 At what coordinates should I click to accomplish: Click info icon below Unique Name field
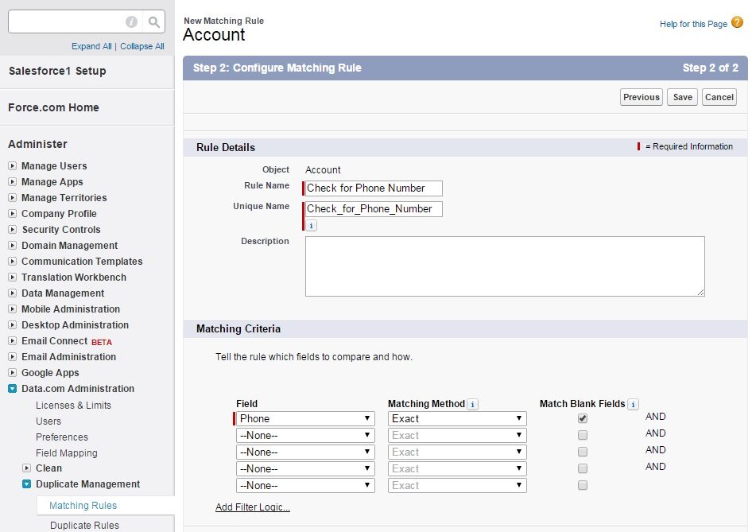[x=311, y=226]
